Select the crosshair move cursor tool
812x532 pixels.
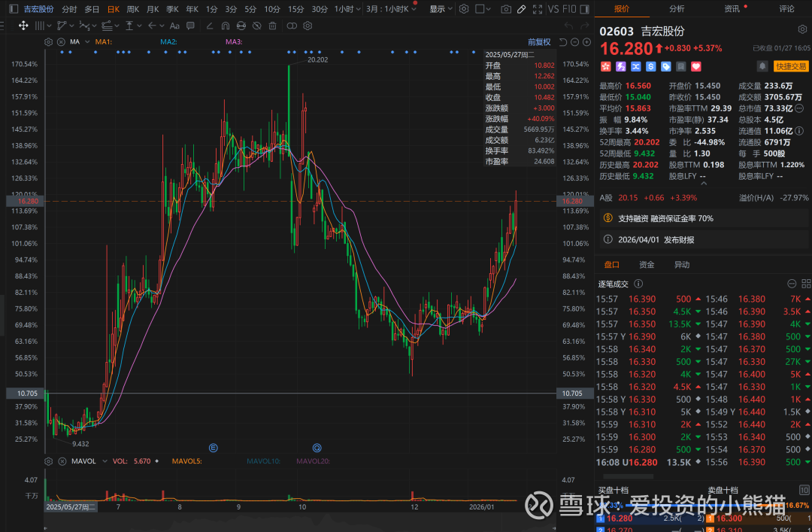click(x=23, y=26)
